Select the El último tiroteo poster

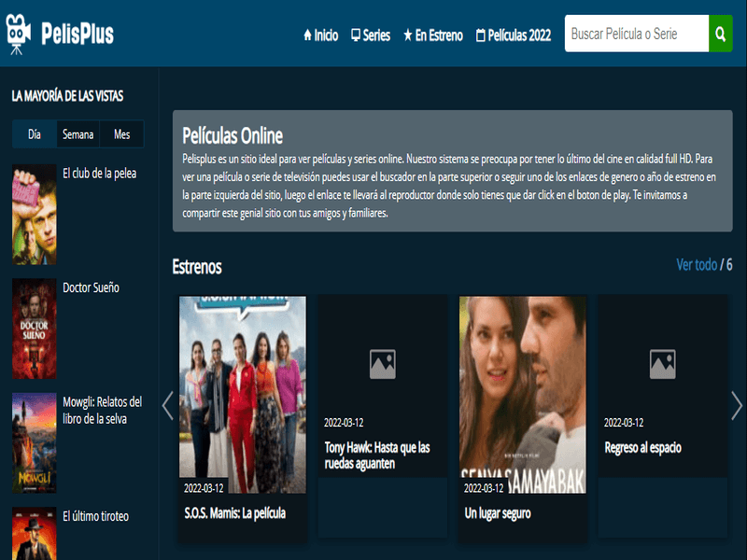35,533
